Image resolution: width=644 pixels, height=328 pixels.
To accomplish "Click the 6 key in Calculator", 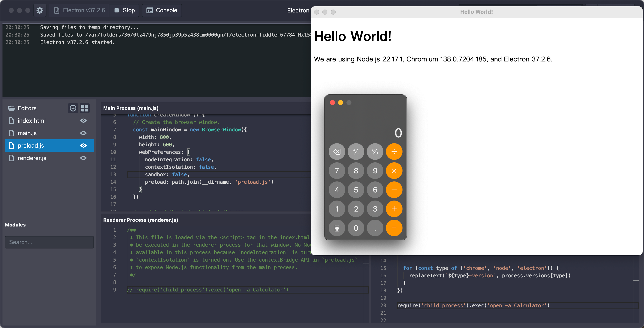I will coord(375,190).
